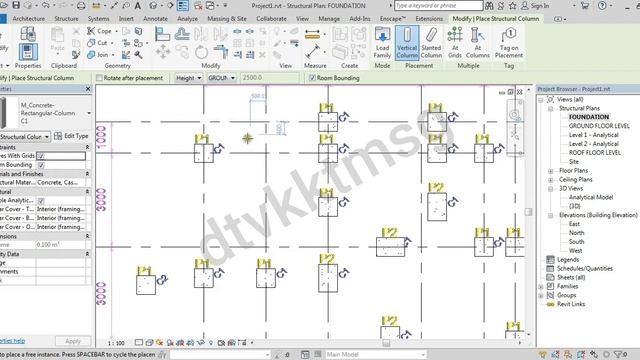Click the keyword search input field
The height and width of the screenshot is (360, 640).
click(x=439, y=6)
